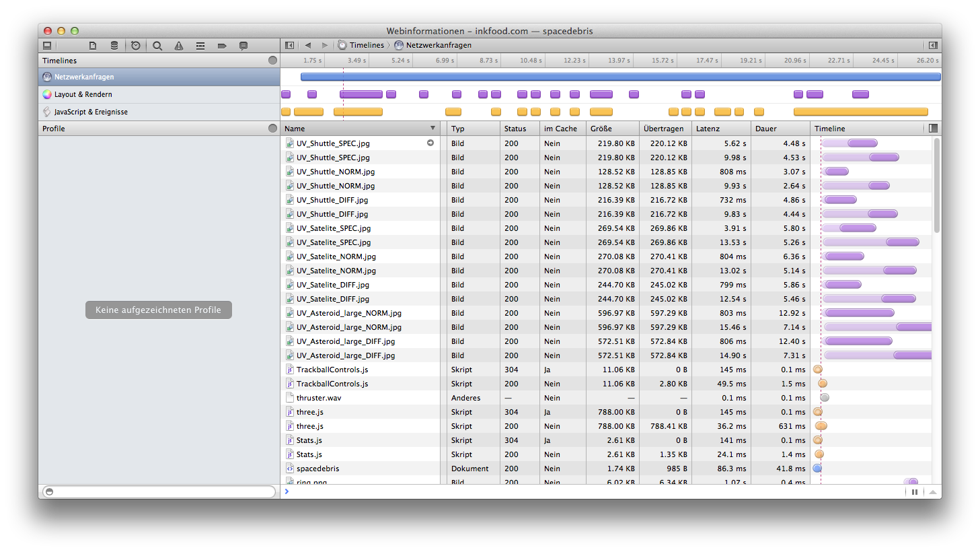Click the thruster.wav file icon
980x552 pixels.
coord(290,398)
